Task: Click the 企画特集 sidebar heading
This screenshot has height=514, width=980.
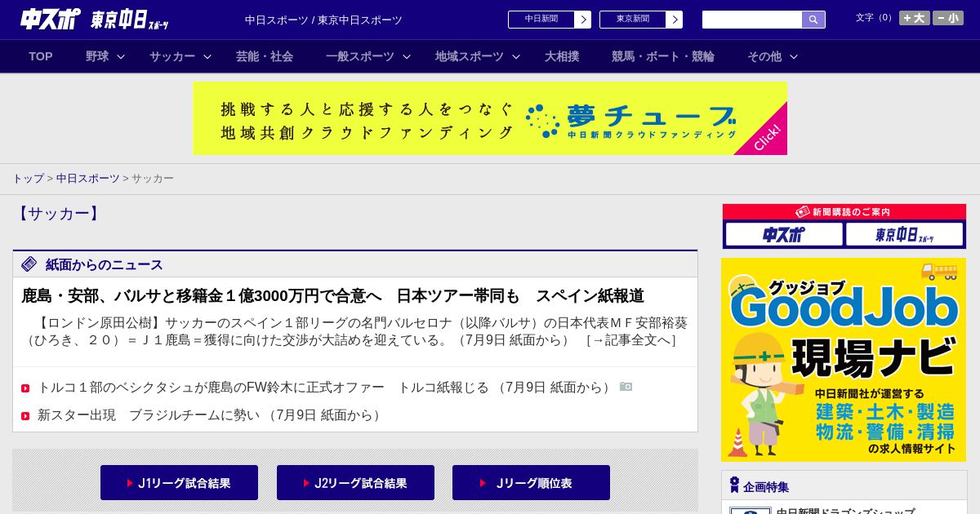Action: pyautogui.click(x=766, y=487)
